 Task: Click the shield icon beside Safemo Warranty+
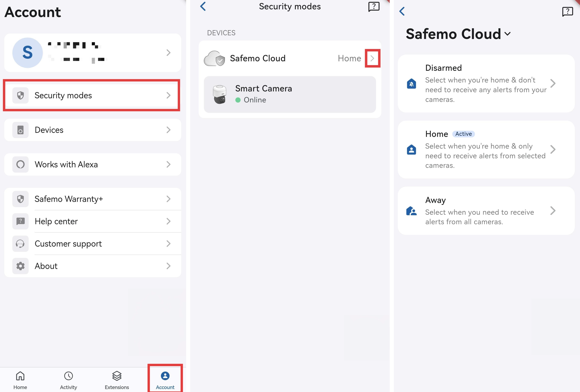tap(20, 199)
